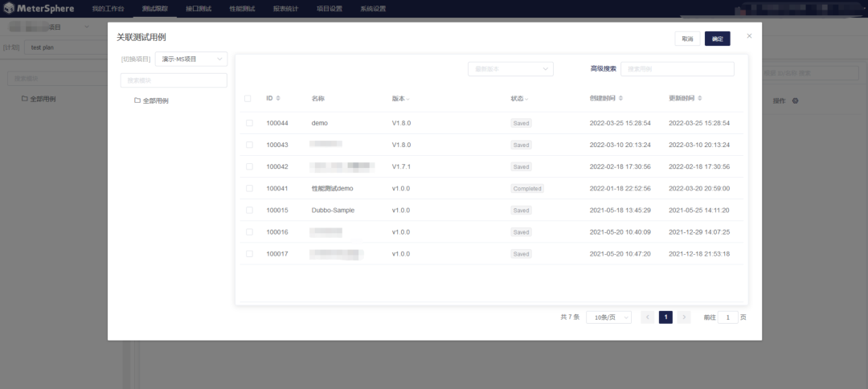Check the row 100042 checkbox
The height and width of the screenshot is (389, 868).
[249, 166]
